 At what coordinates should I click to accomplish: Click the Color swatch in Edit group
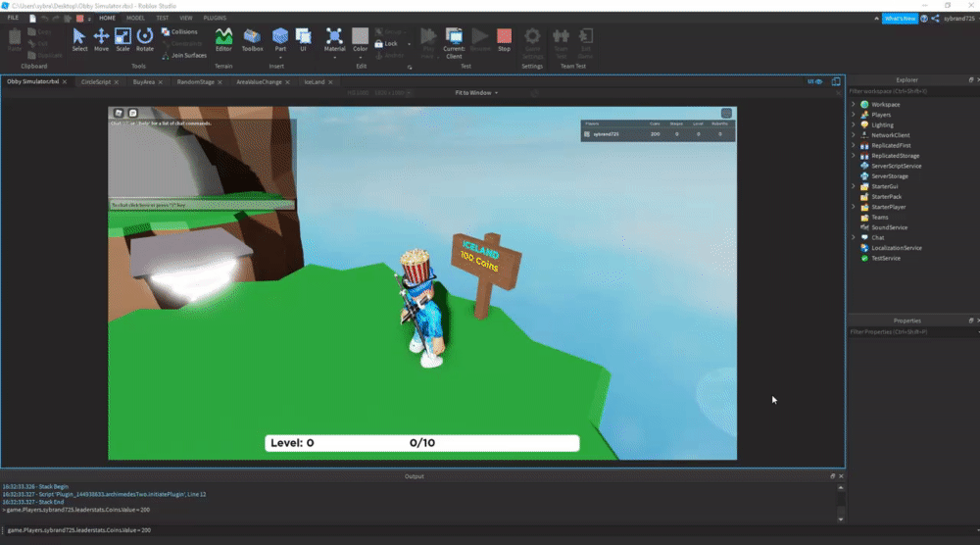tap(360, 36)
